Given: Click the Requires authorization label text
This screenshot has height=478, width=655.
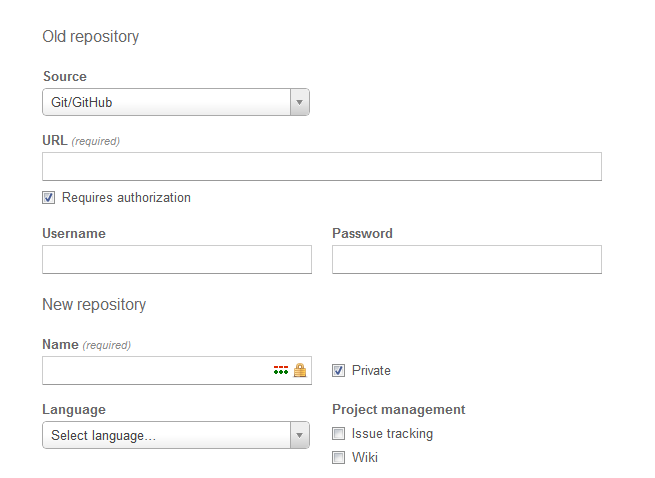Looking at the screenshot, I should tap(126, 198).
